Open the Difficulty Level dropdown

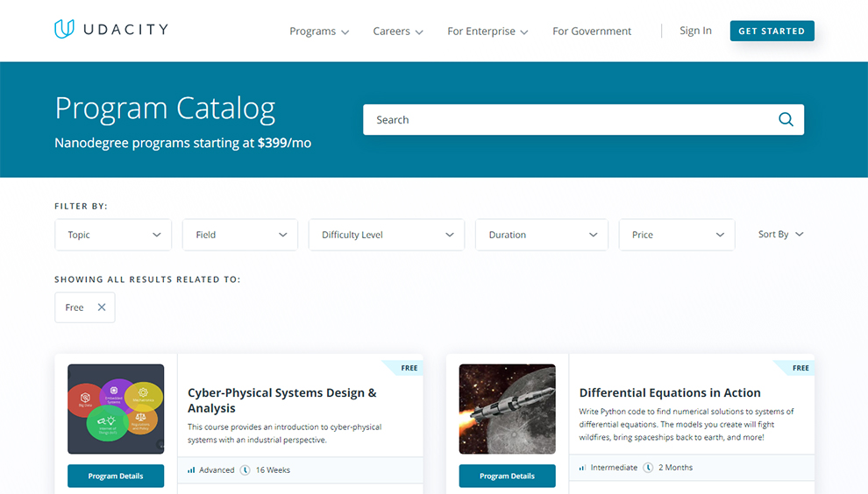click(x=387, y=235)
